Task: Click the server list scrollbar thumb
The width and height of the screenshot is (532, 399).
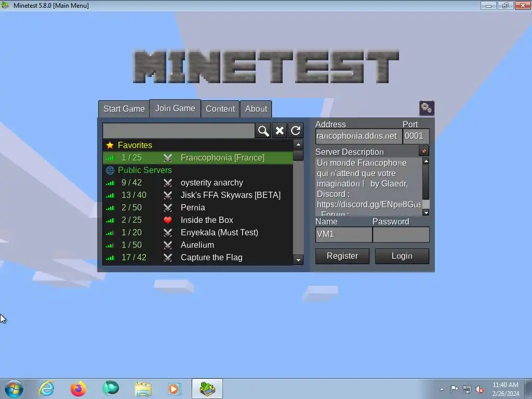Action: tap(298, 155)
